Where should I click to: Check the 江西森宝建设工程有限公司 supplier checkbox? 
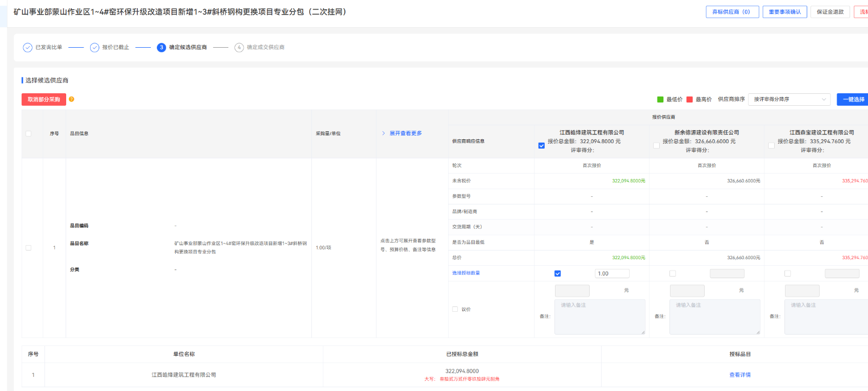pyautogui.click(x=771, y=145)
